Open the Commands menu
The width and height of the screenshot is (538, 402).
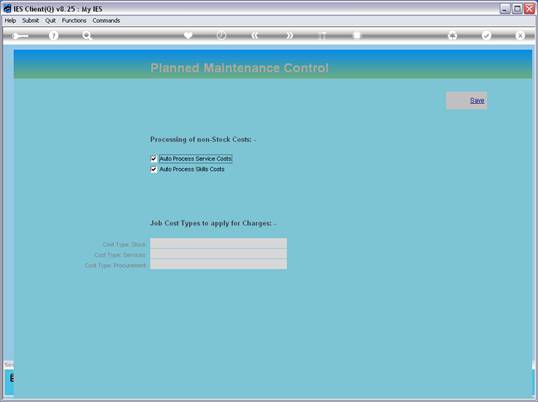106,21
